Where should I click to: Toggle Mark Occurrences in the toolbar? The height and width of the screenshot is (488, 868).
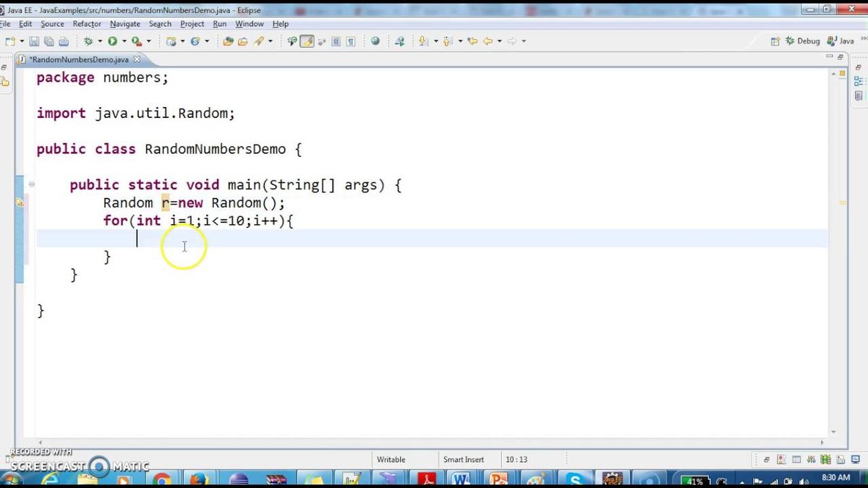click(307, 41)
